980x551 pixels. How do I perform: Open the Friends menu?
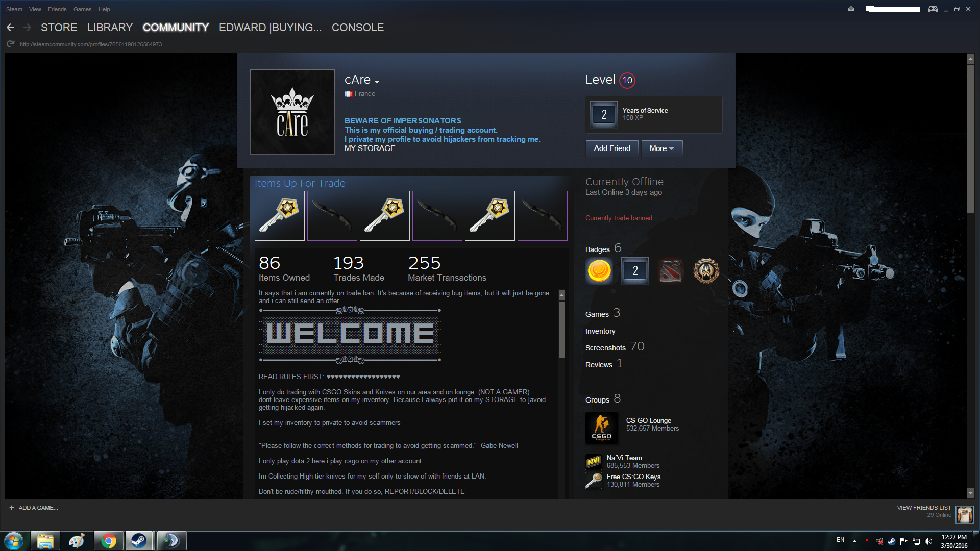[57, 9]
